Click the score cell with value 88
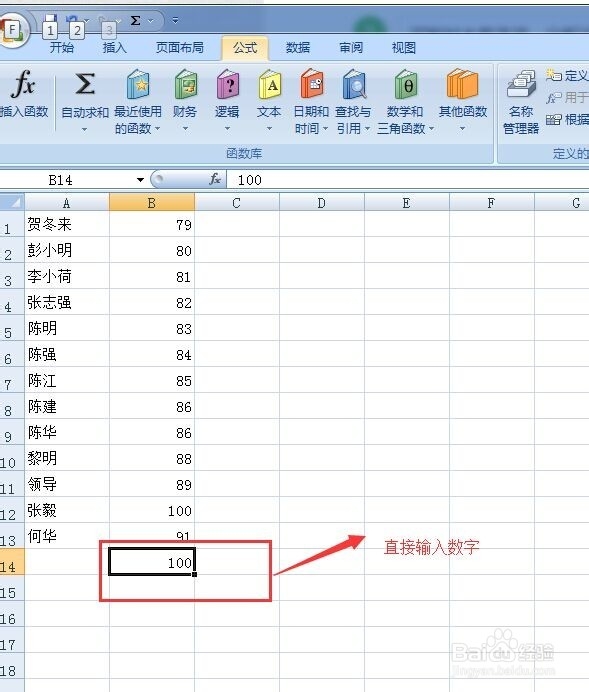This screenshot has height=692, width=589. 152,458
